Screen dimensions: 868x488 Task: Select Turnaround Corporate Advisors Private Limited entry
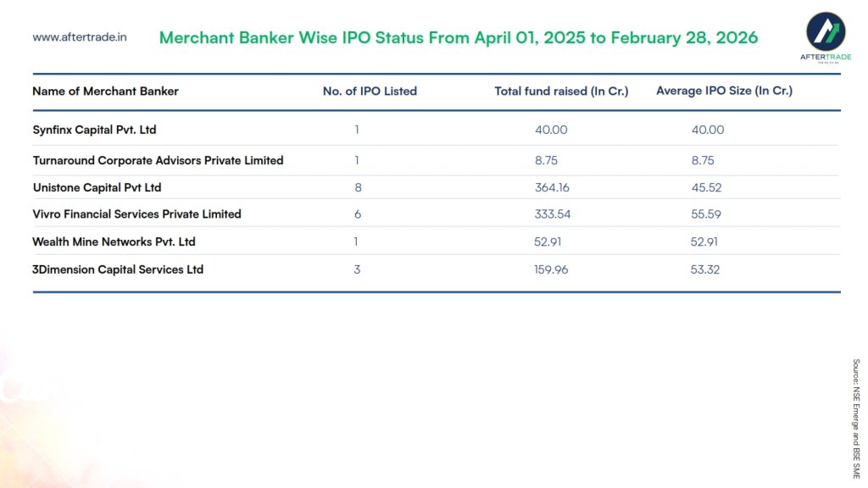(158, 160)
